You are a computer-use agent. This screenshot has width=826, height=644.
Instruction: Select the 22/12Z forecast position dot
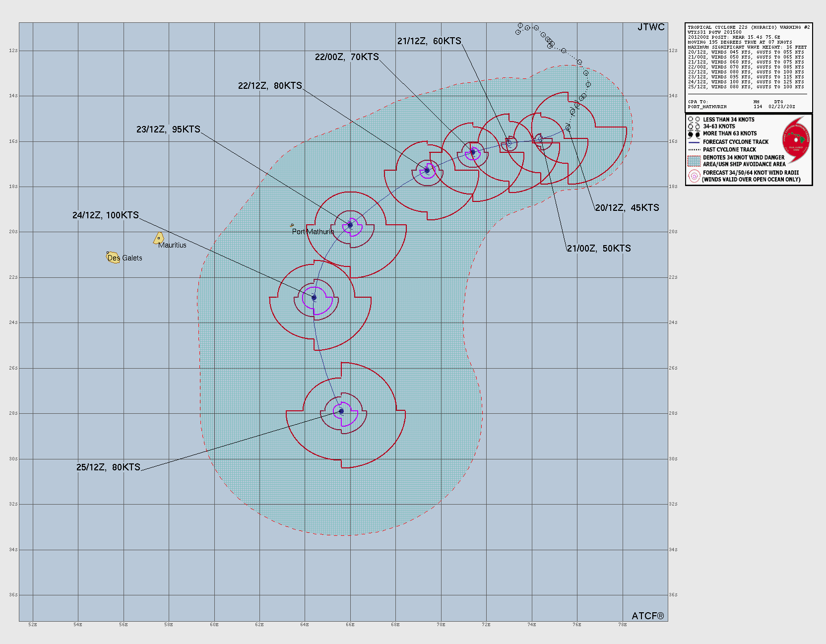point(427,171)
